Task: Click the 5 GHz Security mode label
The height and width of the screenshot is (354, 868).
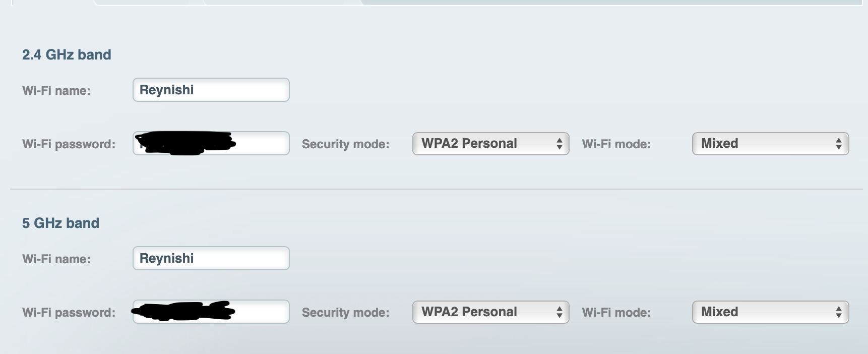Action: click(346, 313)
